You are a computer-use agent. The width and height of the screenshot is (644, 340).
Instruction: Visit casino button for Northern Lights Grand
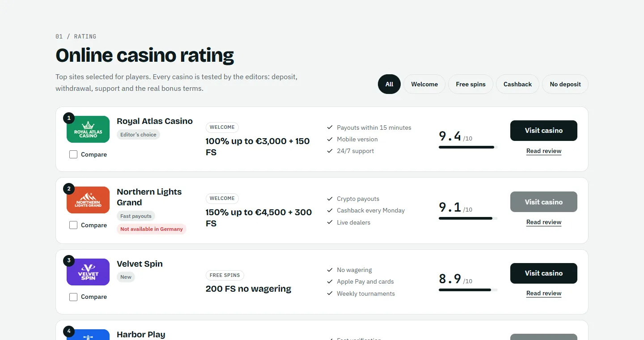click(544, 202)
